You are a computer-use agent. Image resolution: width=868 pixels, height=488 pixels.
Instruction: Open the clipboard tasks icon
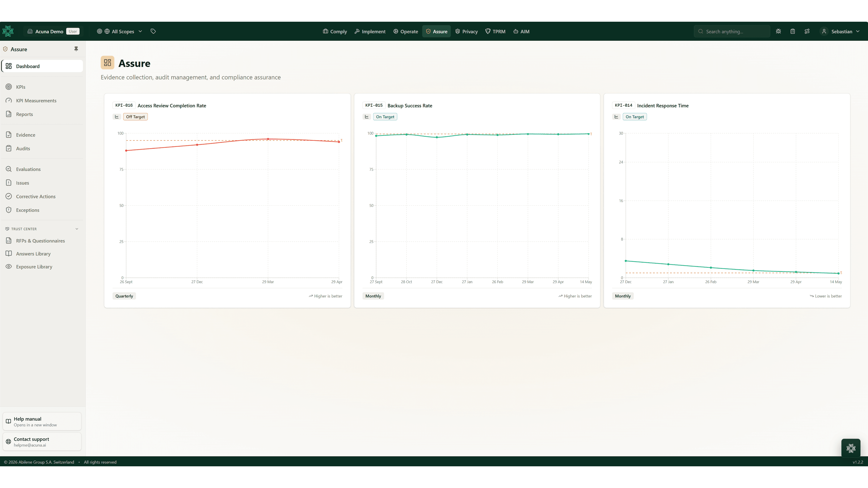pos(793,31)
